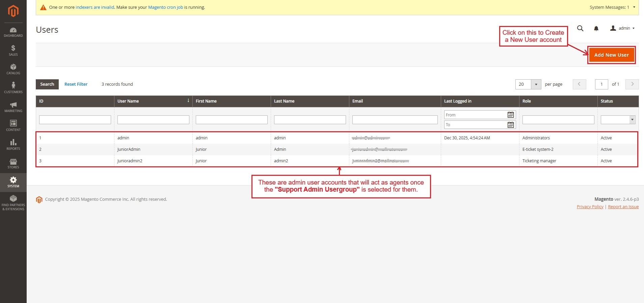Open the 'To' date calendar picker

pos(510,125)
